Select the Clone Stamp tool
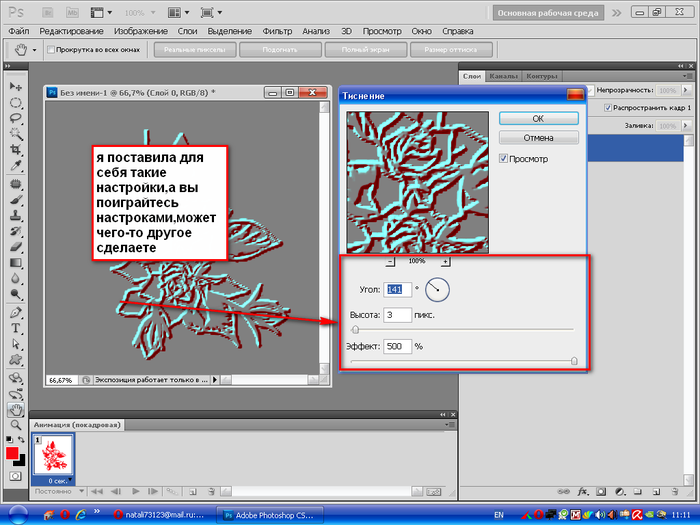Screen dimensions: 700x525 click(16, 215)
